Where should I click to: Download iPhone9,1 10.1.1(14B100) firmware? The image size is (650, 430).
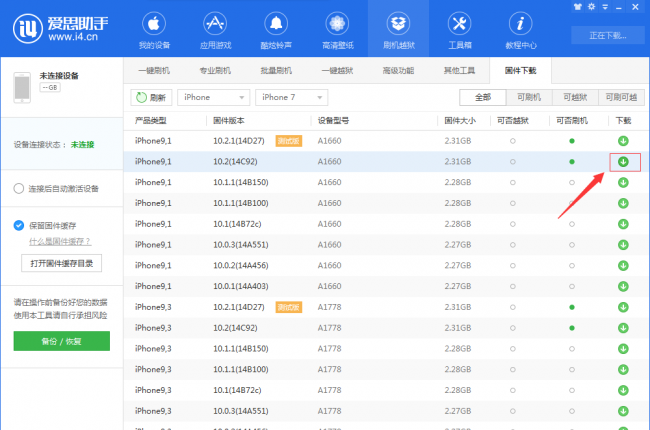pyautogui.click(x=623, y=203)
